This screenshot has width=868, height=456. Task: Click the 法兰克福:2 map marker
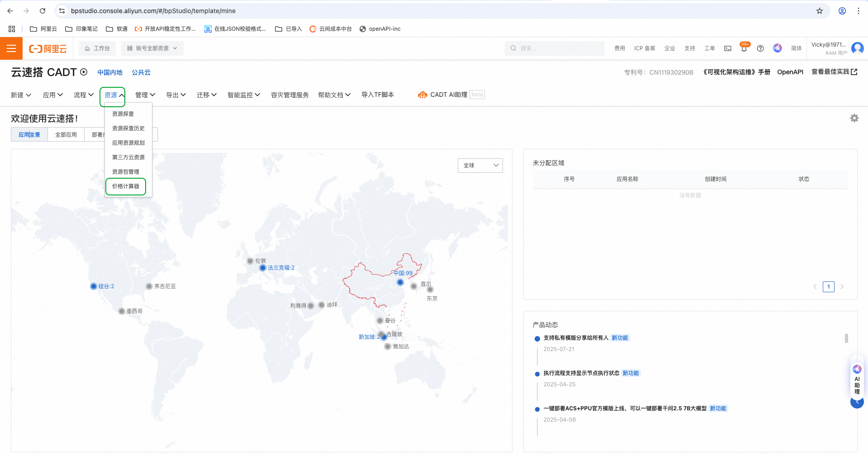(263, 268)
